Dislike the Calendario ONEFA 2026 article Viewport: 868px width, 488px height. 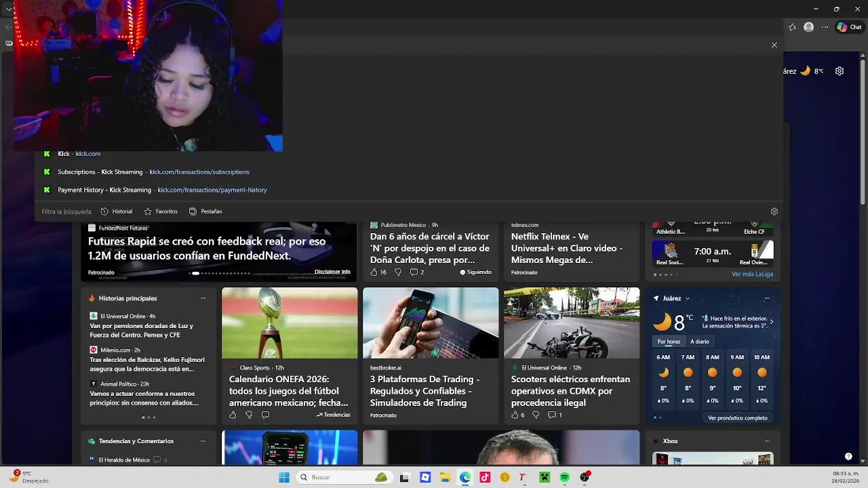click(x=249, y=415)
